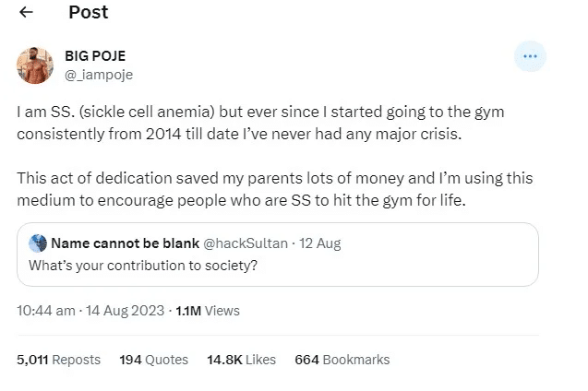Show the 194 Quotes list
This screenshot has width=588, height=391.
pos(153,360)
